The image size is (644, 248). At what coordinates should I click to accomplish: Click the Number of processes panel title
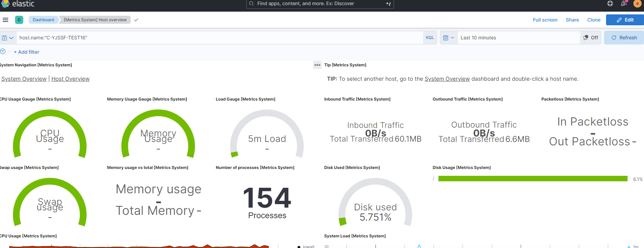pyautogui.click(x=255, y=168)
